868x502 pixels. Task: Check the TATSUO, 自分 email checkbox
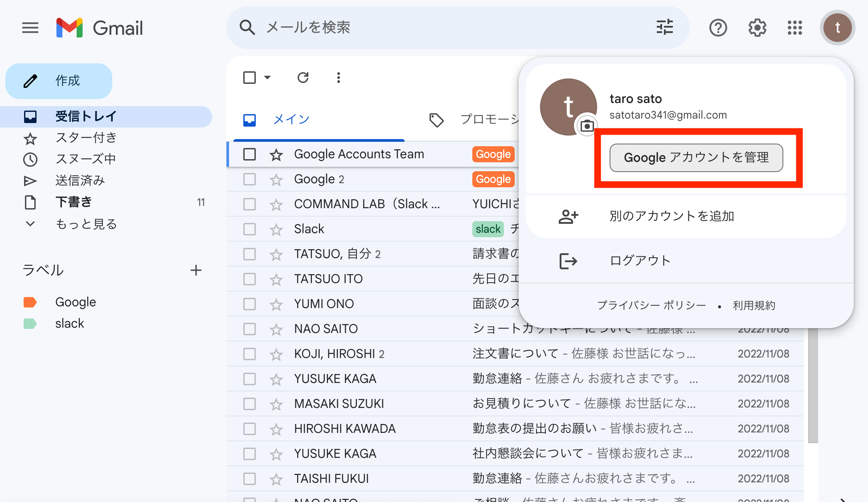point(250,254)
